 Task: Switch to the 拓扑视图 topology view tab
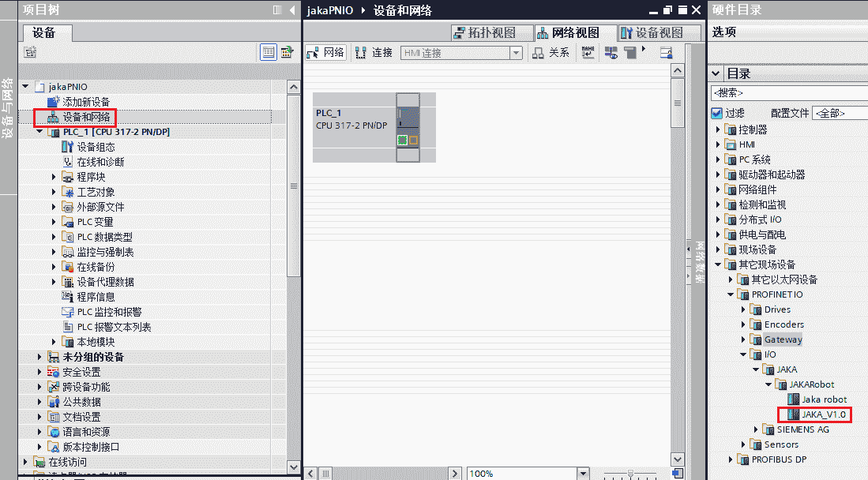484,32
